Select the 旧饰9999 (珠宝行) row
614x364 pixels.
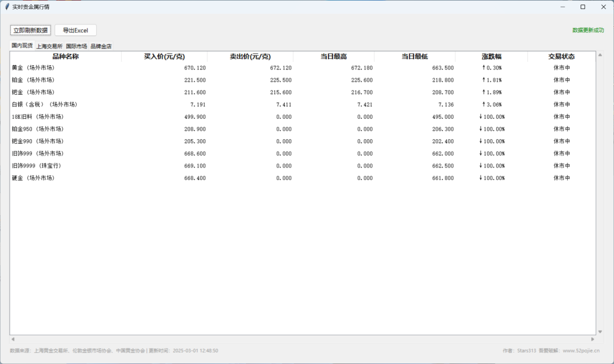302,166
